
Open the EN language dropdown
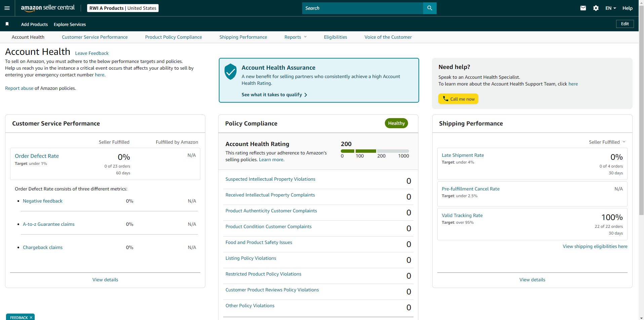[x=610, y=8]
